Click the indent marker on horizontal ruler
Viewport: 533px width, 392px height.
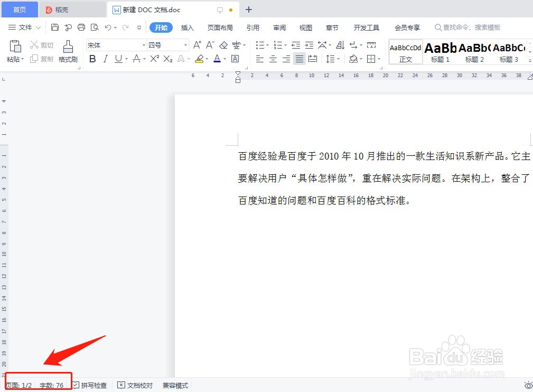coord(238,77)
